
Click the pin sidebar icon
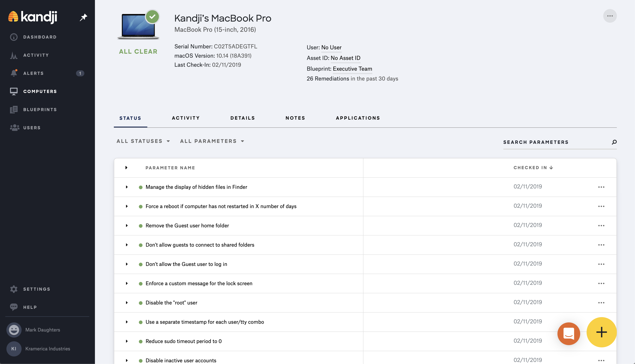83,17
